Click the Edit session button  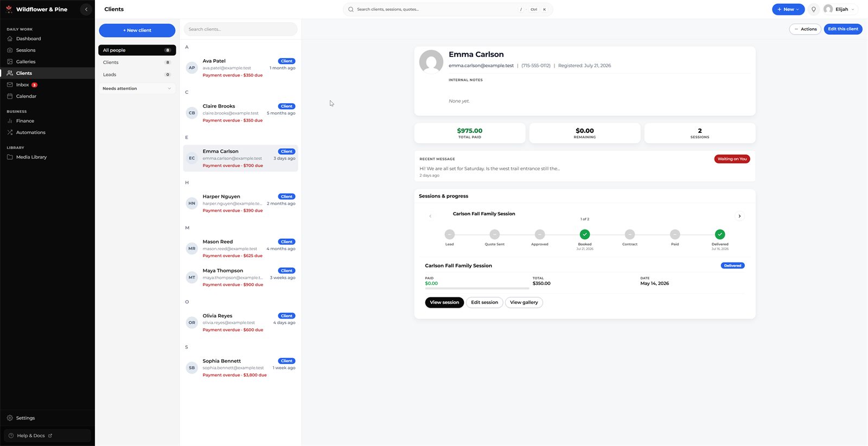(484, 302)
